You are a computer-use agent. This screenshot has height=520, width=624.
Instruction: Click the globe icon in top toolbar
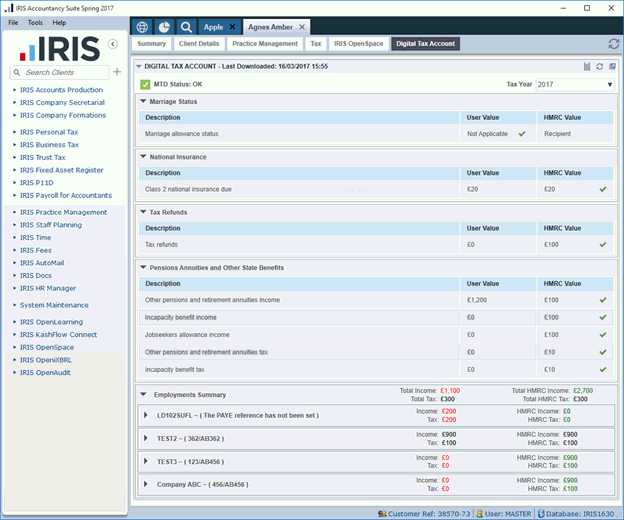[x=142, y=26]
